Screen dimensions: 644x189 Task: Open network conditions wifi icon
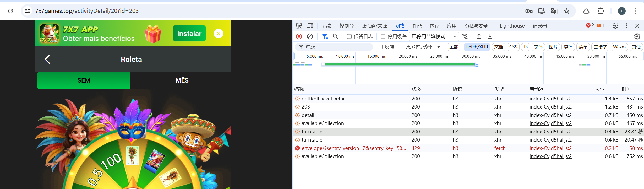pos(465,36)
